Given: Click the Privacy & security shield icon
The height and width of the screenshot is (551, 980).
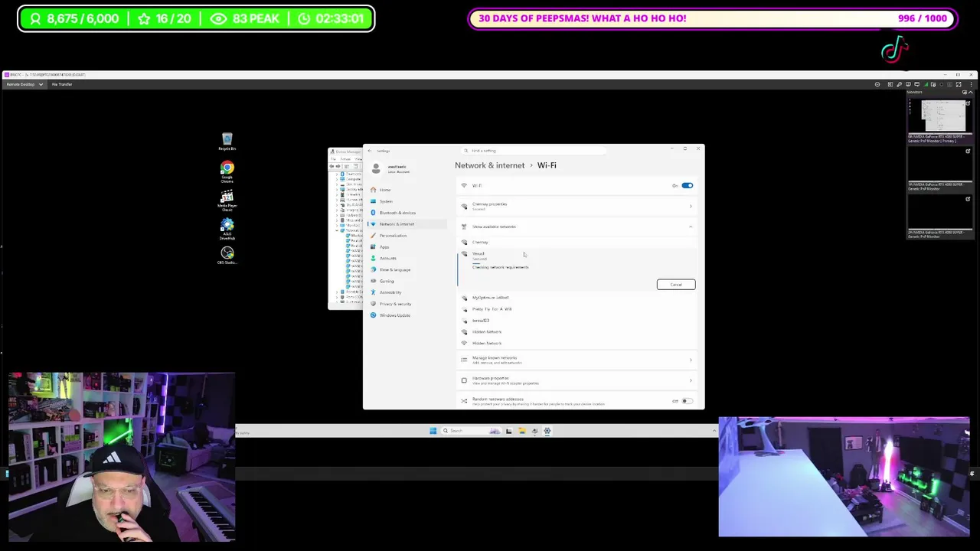Looking at the screenshot, I should [373, 304].
